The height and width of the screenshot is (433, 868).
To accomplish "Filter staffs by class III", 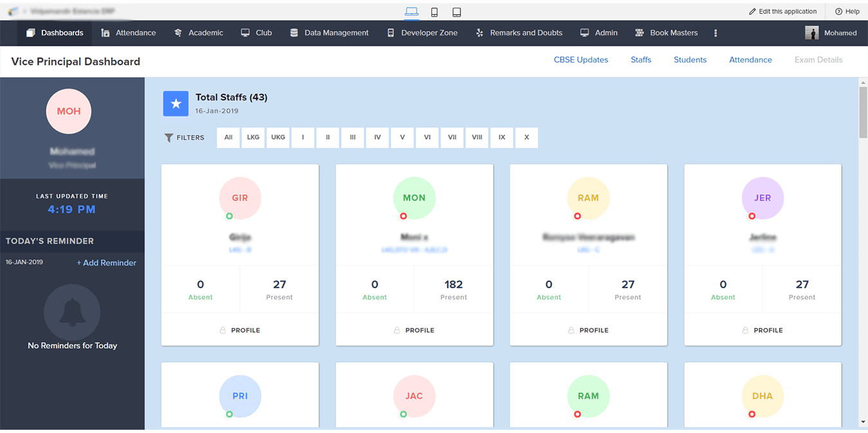I will 353,138.
